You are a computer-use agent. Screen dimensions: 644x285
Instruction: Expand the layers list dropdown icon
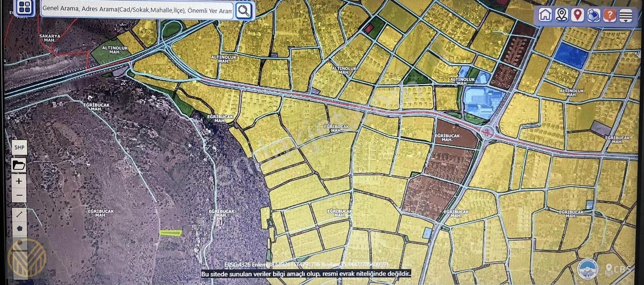[x=625, y=16]
